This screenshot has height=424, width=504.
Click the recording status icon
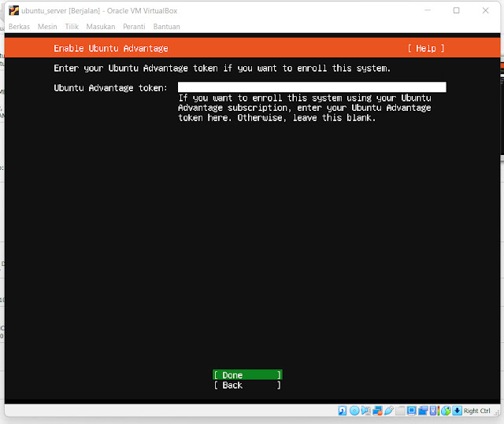(423, 411)
